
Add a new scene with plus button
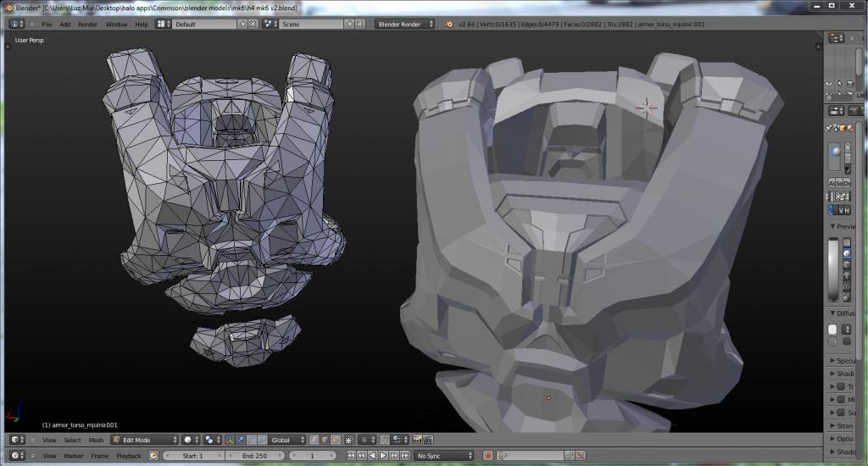[x=349, y=24]
